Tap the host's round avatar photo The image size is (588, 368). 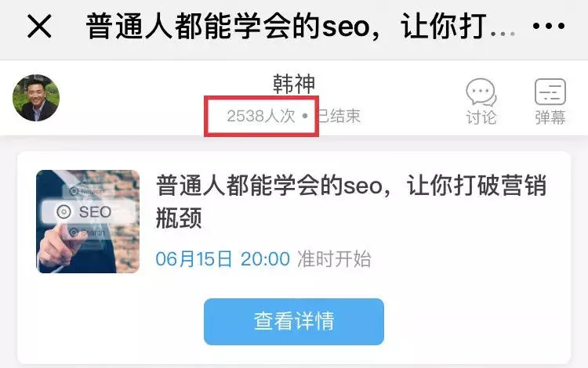36,98
